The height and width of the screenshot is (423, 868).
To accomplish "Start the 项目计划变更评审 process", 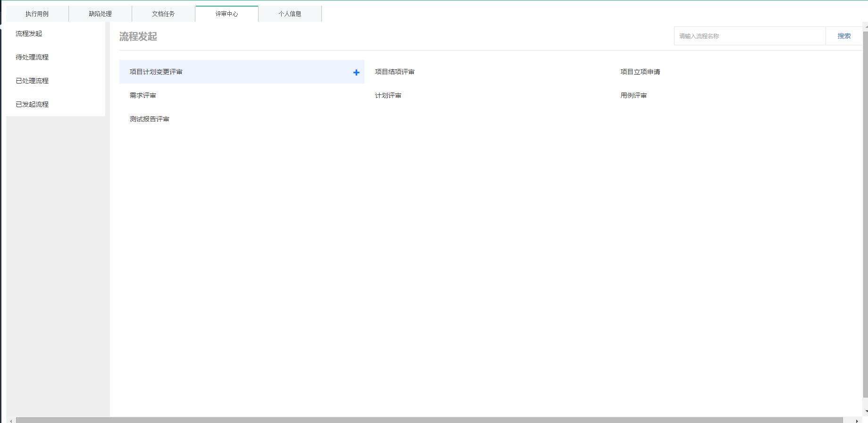I will 156,72.
